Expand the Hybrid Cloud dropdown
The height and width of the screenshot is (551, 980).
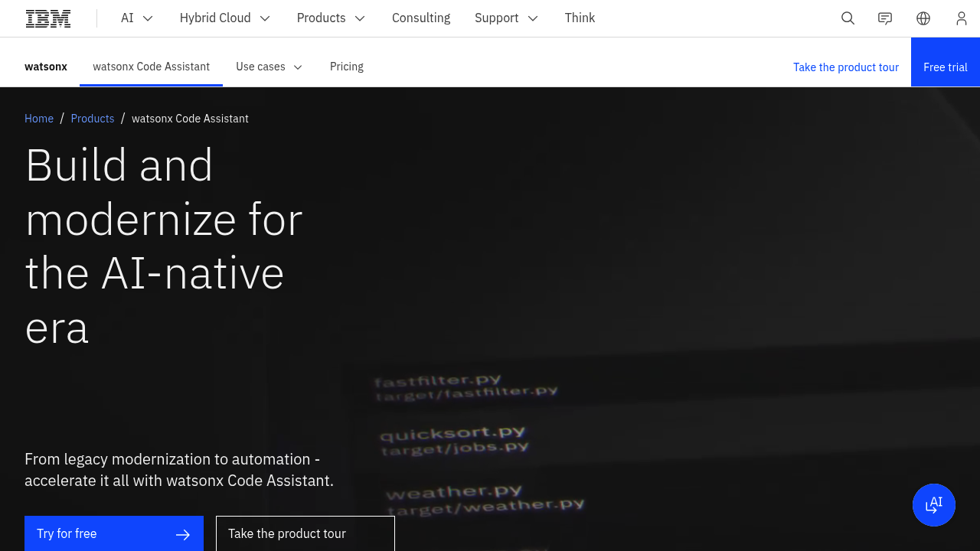224,18
